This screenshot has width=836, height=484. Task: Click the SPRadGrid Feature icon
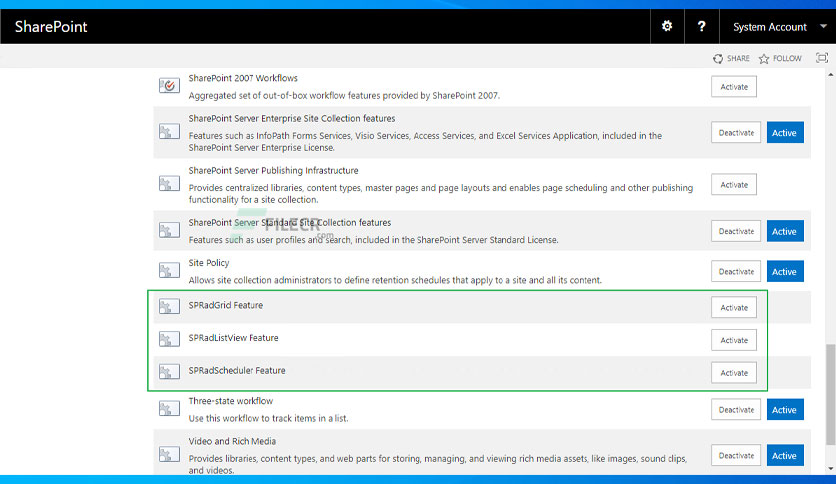click(x=169, y=306)
